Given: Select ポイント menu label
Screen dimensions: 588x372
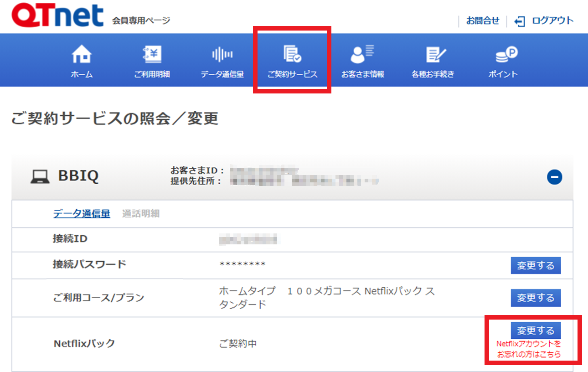Looking at the screenshot, I should coord(503,74).
